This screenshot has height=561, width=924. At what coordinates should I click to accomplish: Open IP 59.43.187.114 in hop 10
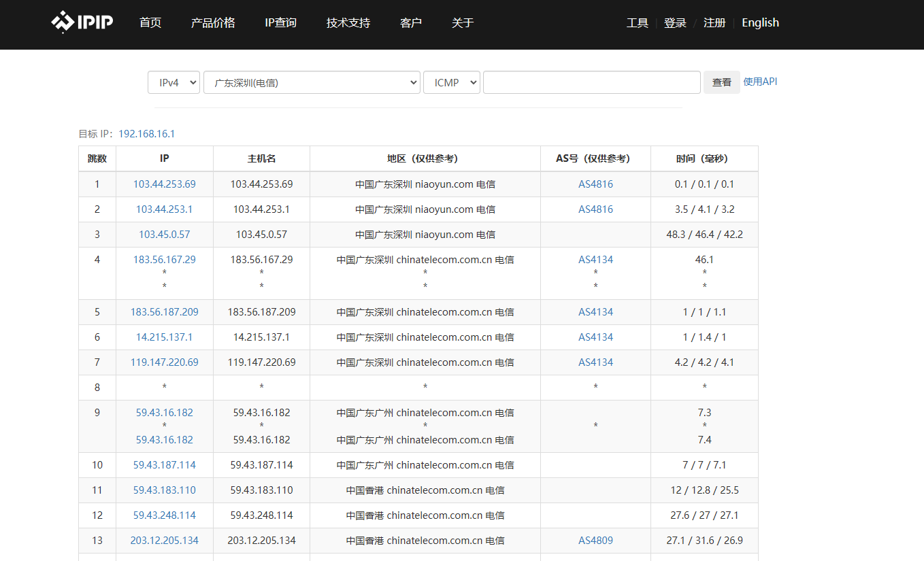tap(164, 465)
